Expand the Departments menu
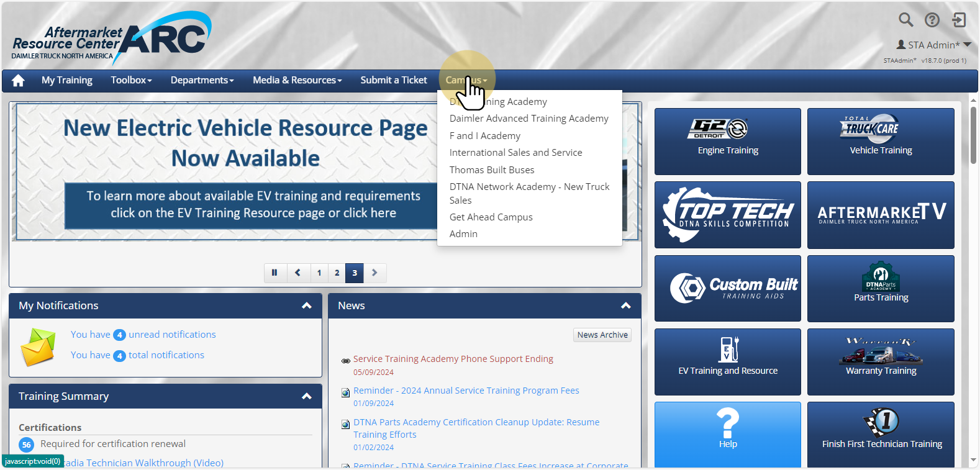 coord(202,80)
